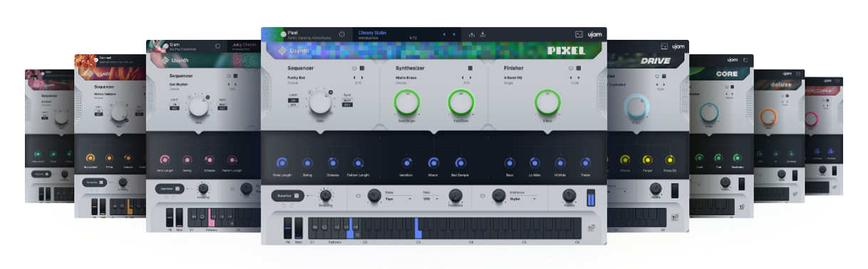Click the Synthesizer randomize dice icon

pyautogui.click(x=470, y=69)
